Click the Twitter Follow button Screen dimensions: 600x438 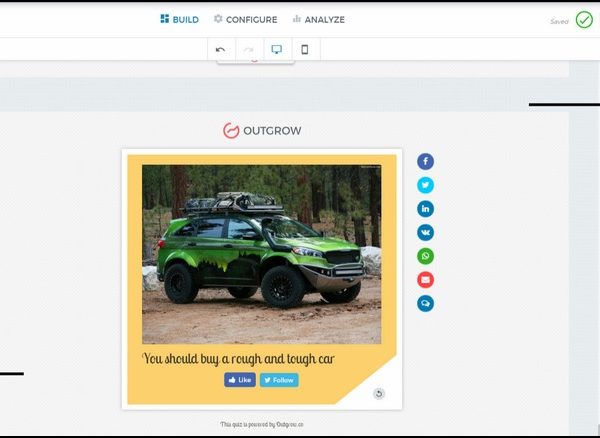pyautogui.click(x=279, y=380)
